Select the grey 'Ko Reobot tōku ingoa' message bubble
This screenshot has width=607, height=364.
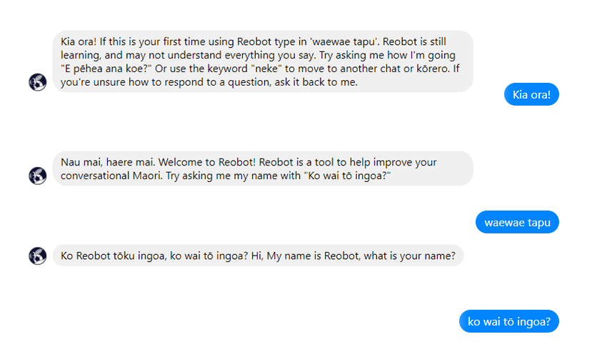tap(258, 256)
